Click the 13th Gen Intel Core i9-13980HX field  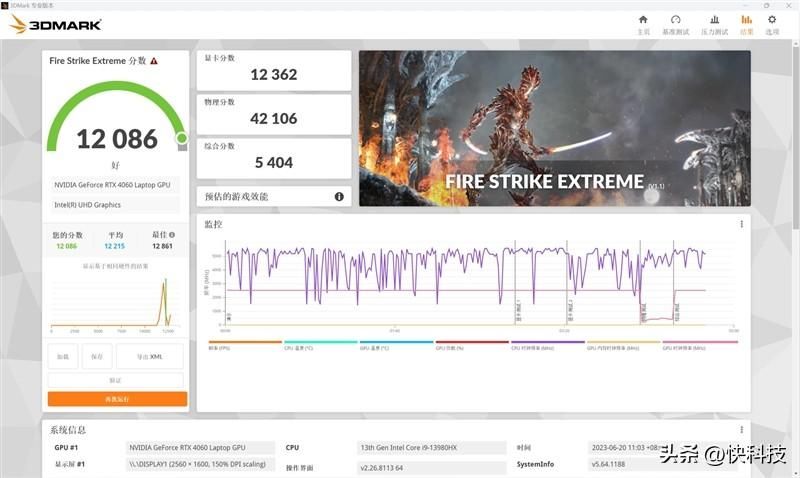tap(432, 448)
